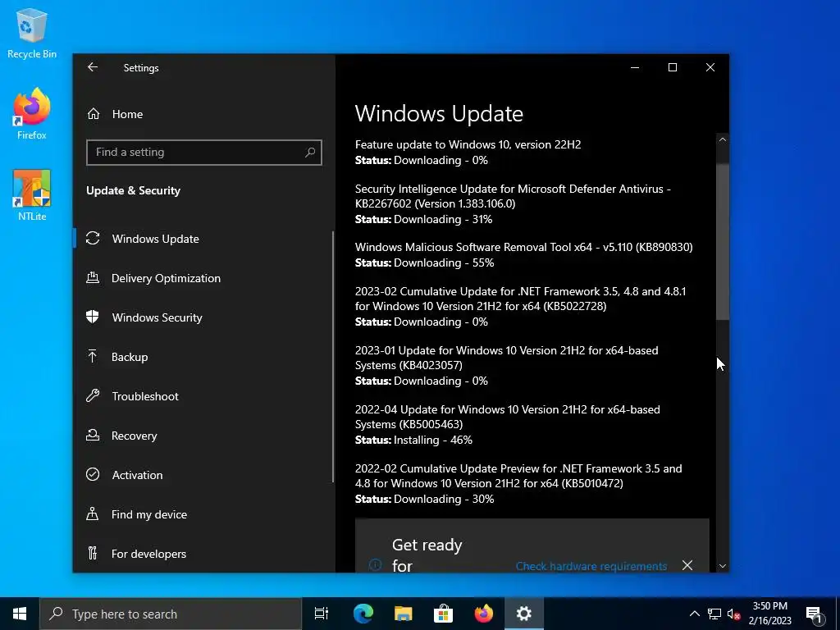Click the KB5005463 update entry
The width and height of the screenshot is (840, 630).
click(507, 424)
